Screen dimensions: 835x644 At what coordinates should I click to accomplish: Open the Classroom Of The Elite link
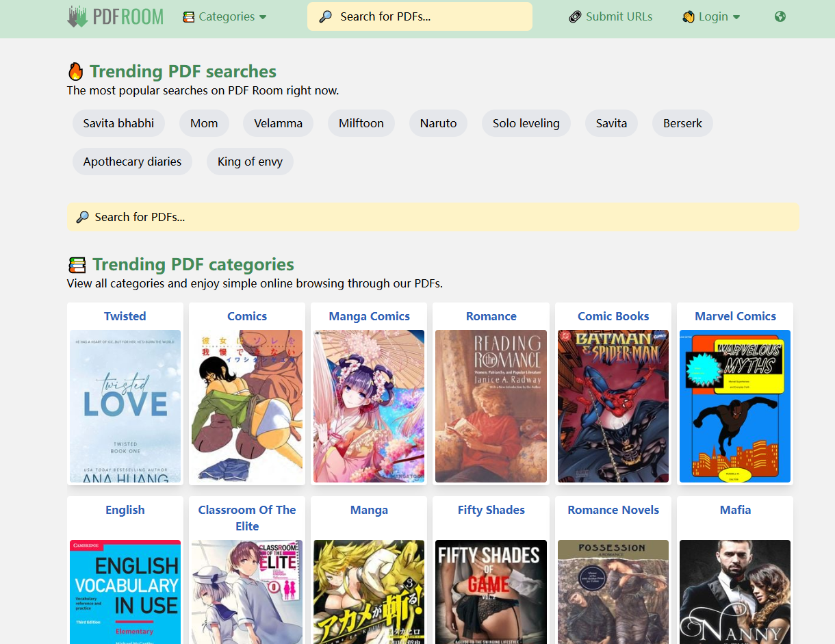coord(247,518)
